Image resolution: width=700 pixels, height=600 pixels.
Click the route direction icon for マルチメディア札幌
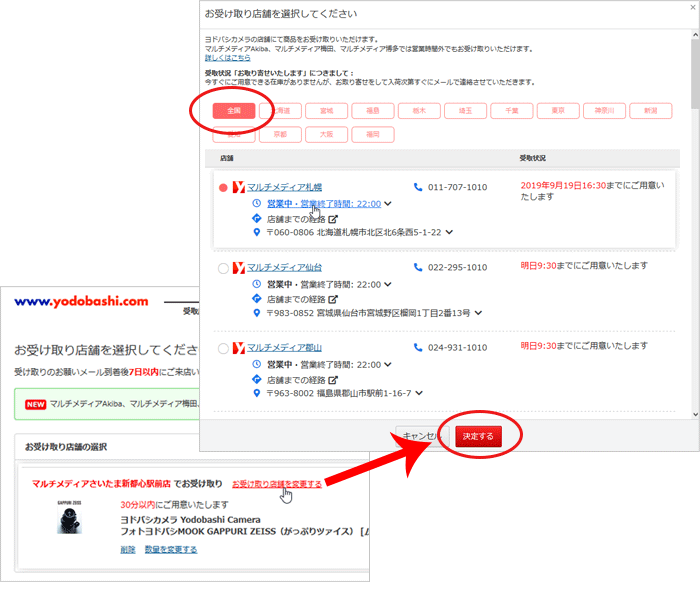pyautogui.click(x=257, y=218)
